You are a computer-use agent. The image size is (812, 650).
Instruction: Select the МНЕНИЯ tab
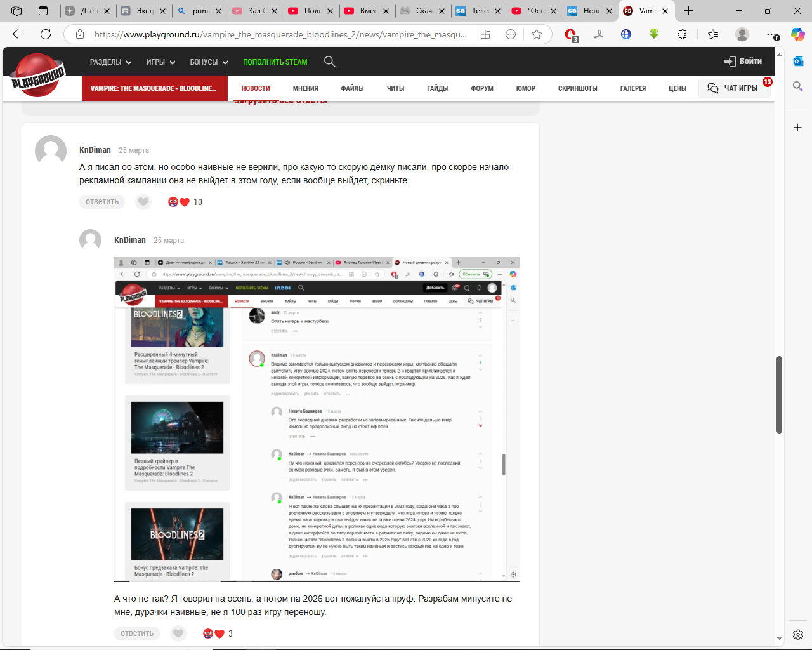pos(305,88)
